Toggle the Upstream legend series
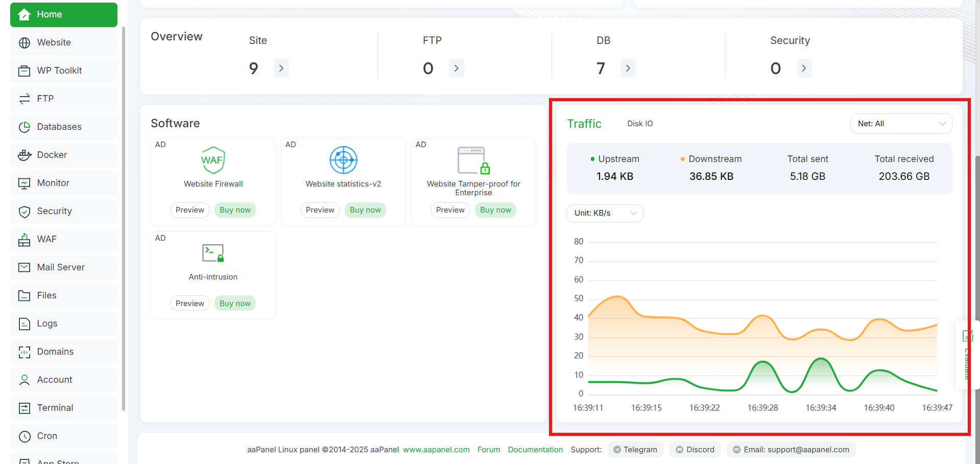This screenshot has width=980, height=464. click(615, 159)
